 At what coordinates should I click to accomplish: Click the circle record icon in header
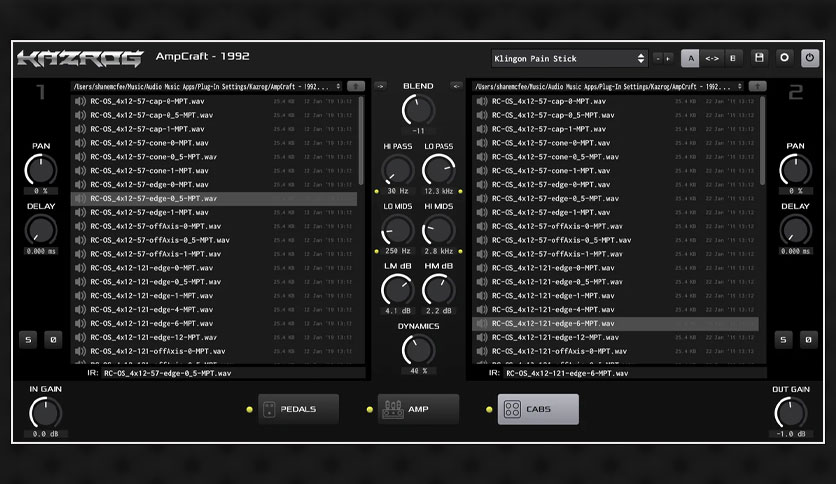click(x=784, y=58)
